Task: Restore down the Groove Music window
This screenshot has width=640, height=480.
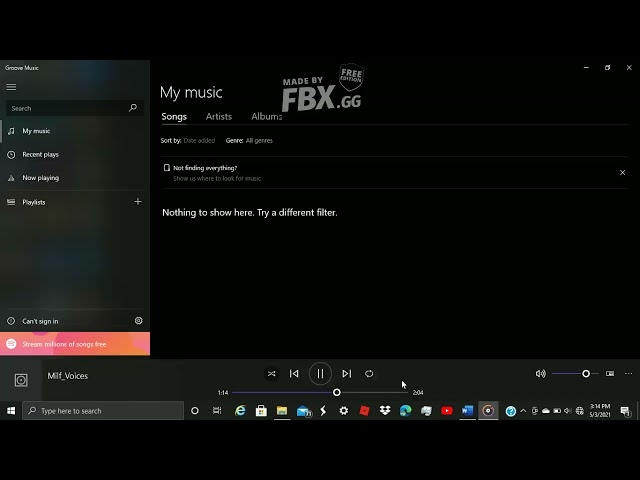Action: (x=607, y=68)
